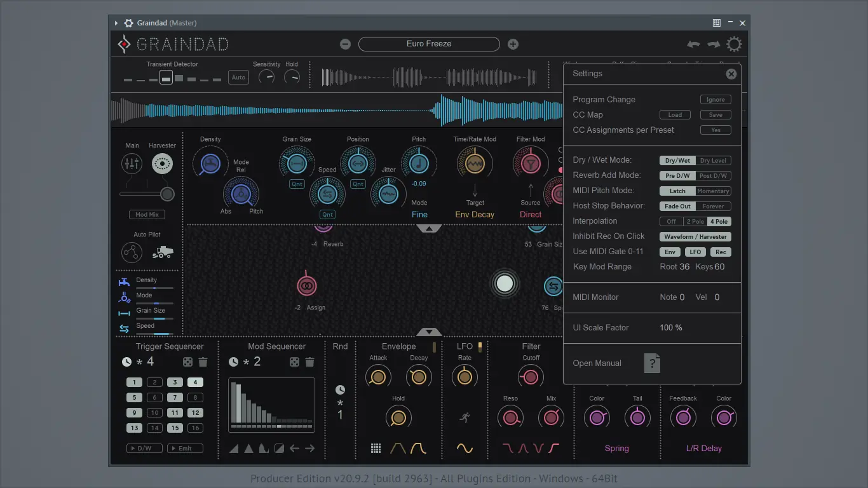Image resolution: width=868 pixels, height=488 pixels.
Task: Open the settings gear in Graindad header
Action: [x=734, y=44]
